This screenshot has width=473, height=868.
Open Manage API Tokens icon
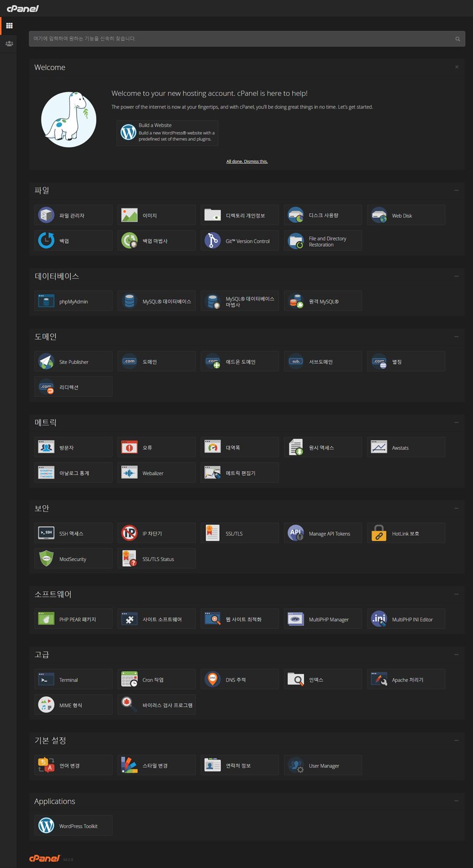tap(295, 534)
